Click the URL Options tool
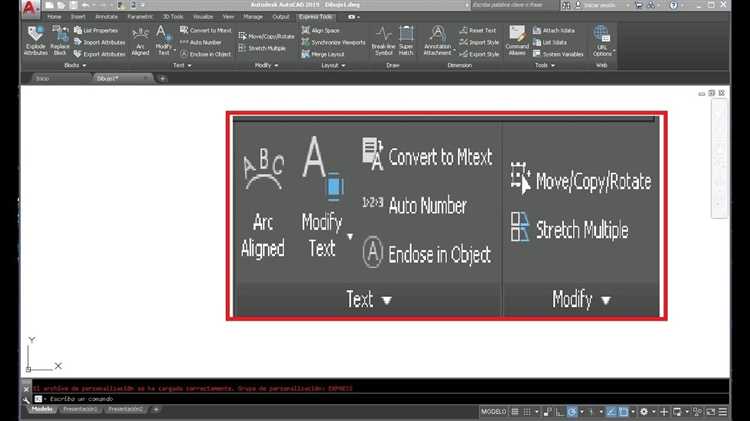This screenshot has height=421, width=750. click(x=602, y=41)
